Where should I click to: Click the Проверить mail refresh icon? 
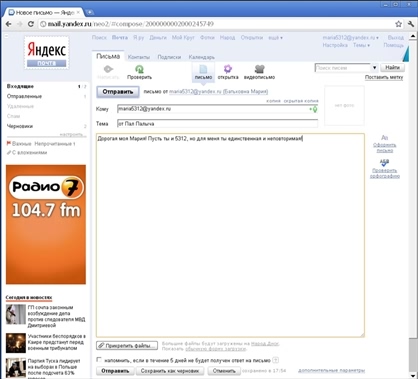coord(139,69)
